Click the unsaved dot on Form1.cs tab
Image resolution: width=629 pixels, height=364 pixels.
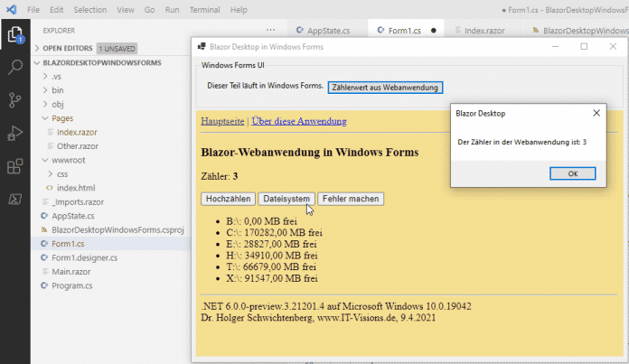[434, 31]
